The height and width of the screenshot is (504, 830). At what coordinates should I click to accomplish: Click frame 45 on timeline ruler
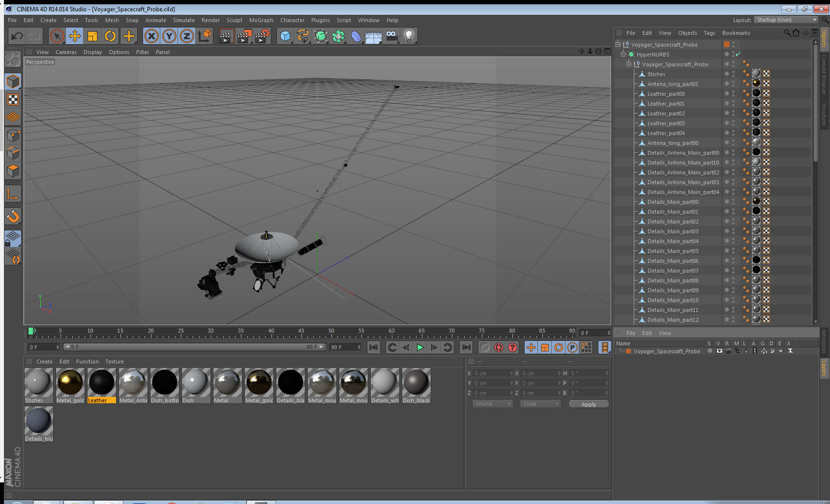301,333
